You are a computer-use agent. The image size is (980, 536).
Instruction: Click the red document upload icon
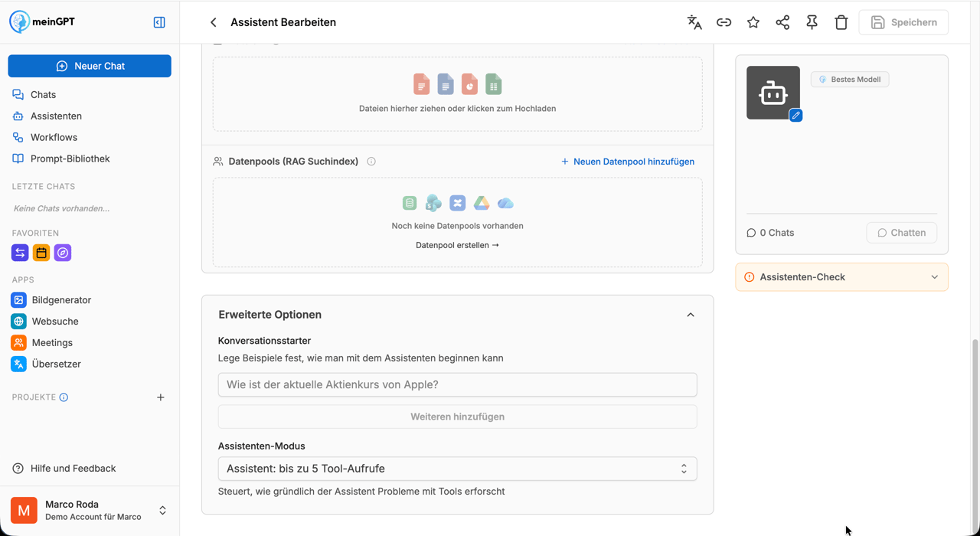[x=421, y=84]
